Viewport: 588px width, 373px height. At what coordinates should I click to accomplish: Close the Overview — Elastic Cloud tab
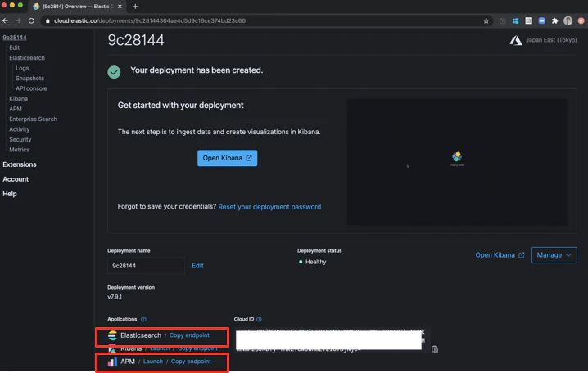click(120, 7)
